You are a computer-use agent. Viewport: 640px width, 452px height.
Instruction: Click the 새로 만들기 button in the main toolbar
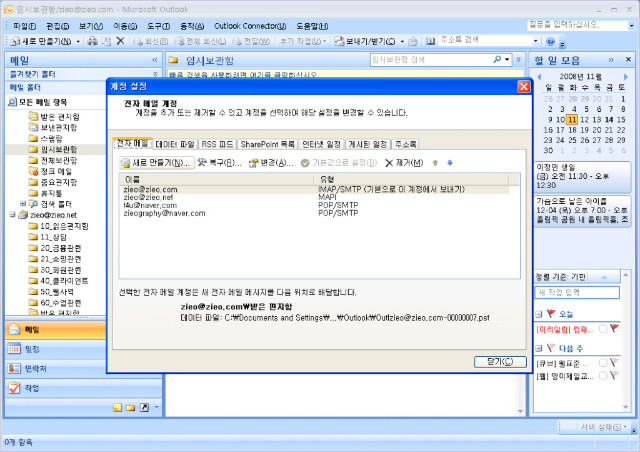click(x=40, y=41)
